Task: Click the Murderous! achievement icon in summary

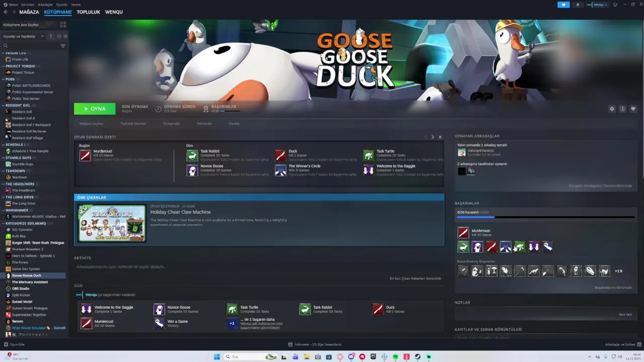Action: 85,155
